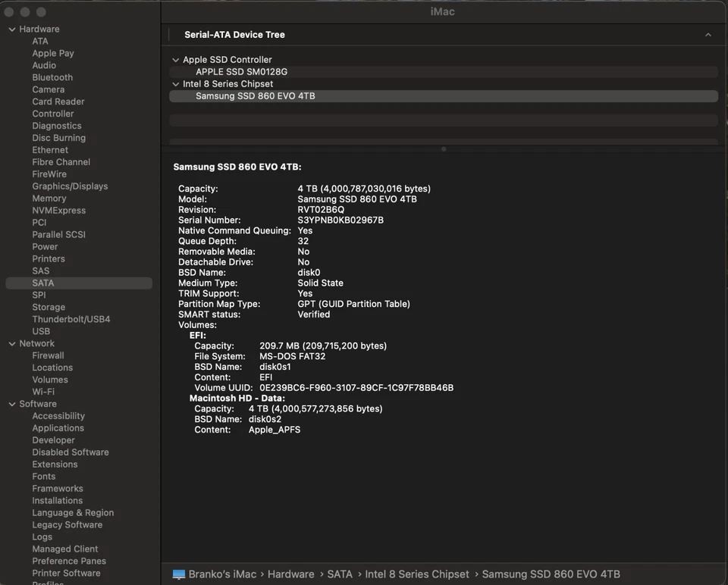Collapse the Intel 8 Series Chipset tree entry
The height and width of the screenshot is (585, 728).
click(x=175, y=83)
